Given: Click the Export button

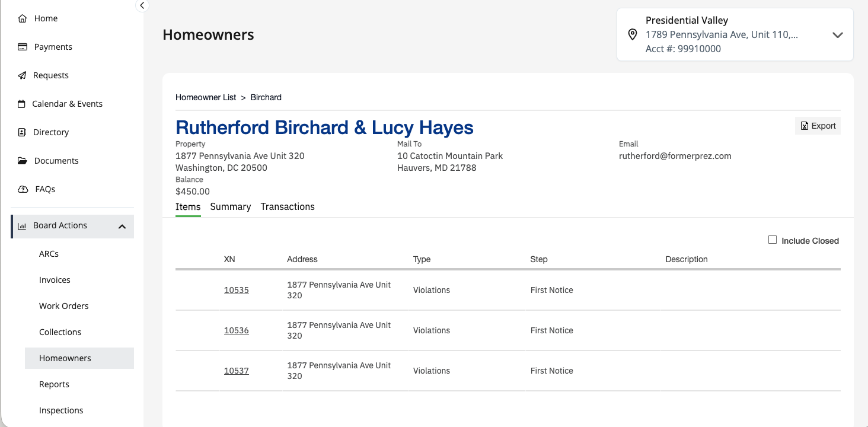Looking at the screenshot, I should click(818, 126).
